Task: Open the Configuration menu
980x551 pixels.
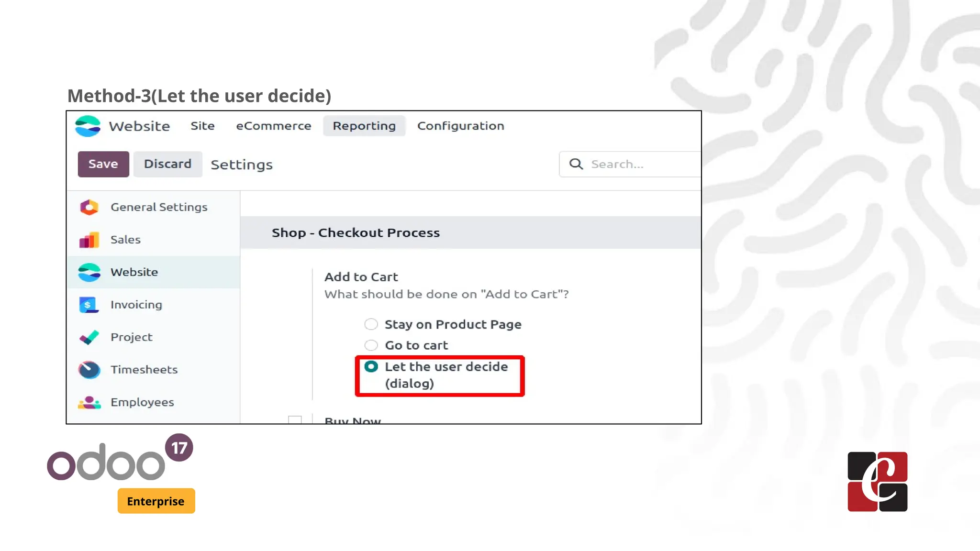Action: point(461,126)
